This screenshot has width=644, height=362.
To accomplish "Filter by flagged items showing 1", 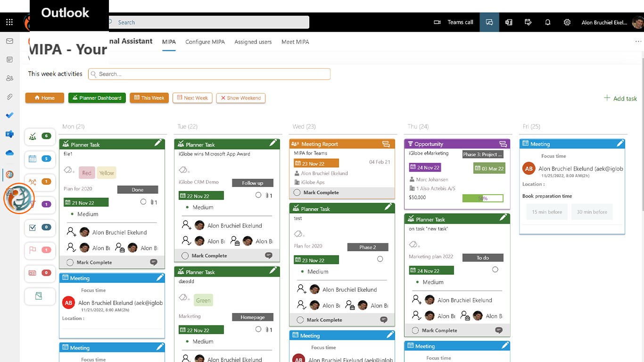I will point(40,250).
